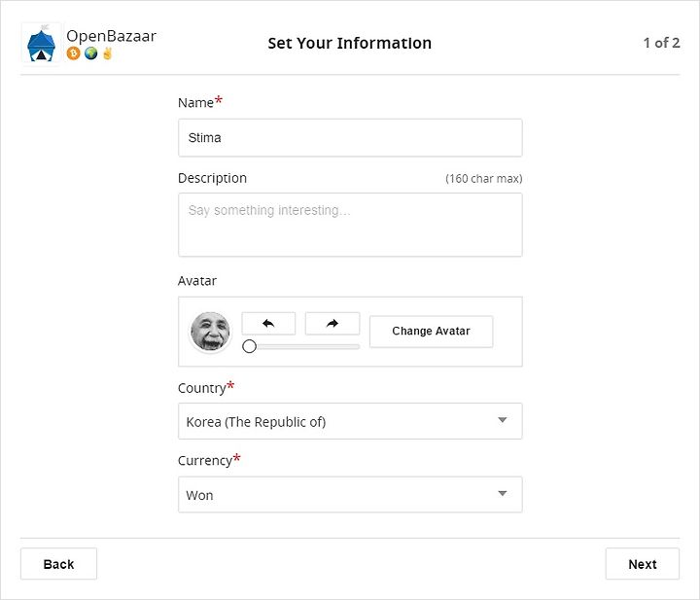Click the Change Avatar button
This screenshot has width=700, height=600.
coord(432,332)
